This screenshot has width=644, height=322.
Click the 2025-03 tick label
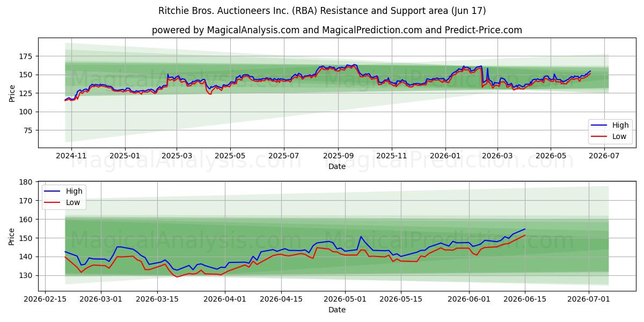pyautogui.click(x=177, y=156)
